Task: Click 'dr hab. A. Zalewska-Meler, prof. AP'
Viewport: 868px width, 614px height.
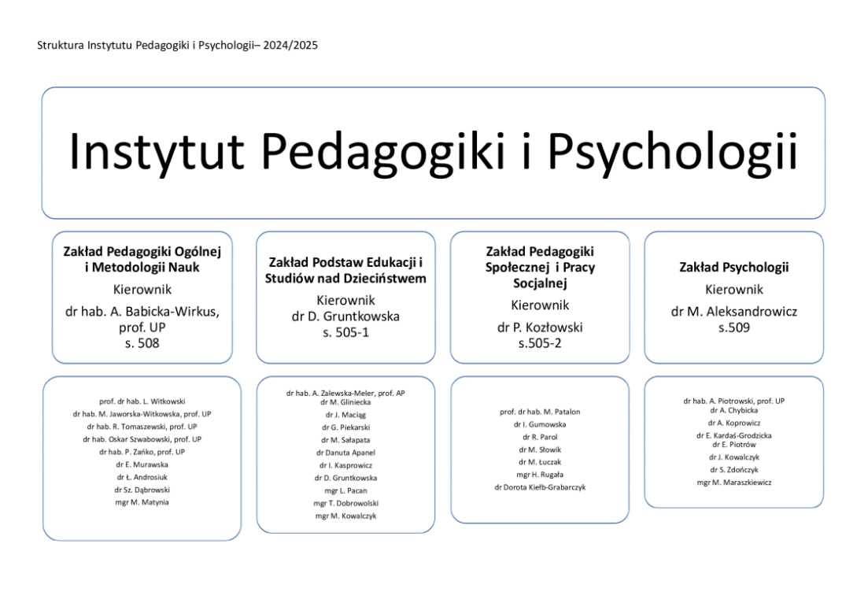Action: tap(345, 393)
